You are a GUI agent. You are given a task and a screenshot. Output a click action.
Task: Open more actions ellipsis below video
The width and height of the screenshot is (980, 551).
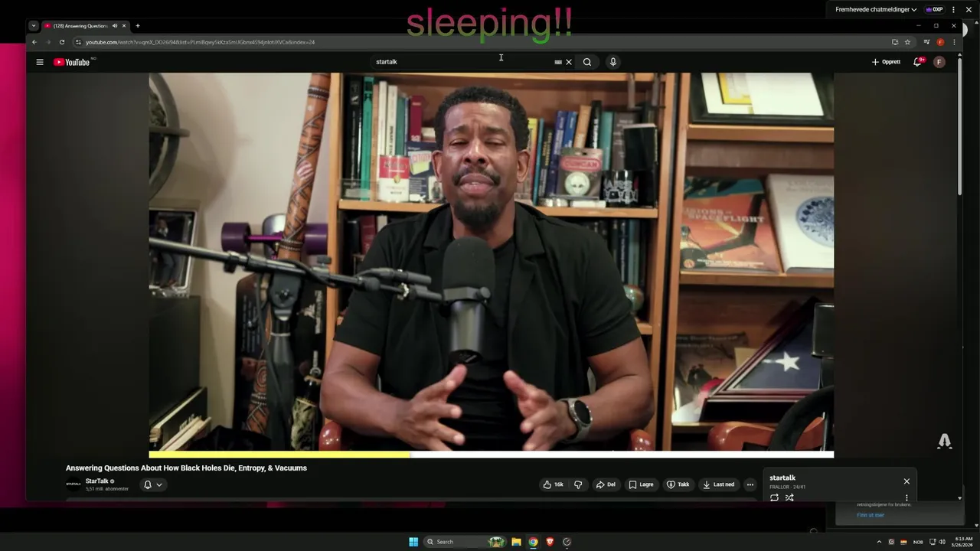click(x=750, y=484)
